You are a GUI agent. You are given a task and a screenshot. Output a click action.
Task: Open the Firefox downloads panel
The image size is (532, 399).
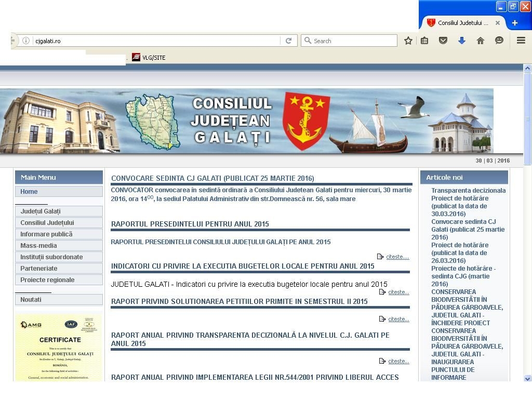click(462, 41)
